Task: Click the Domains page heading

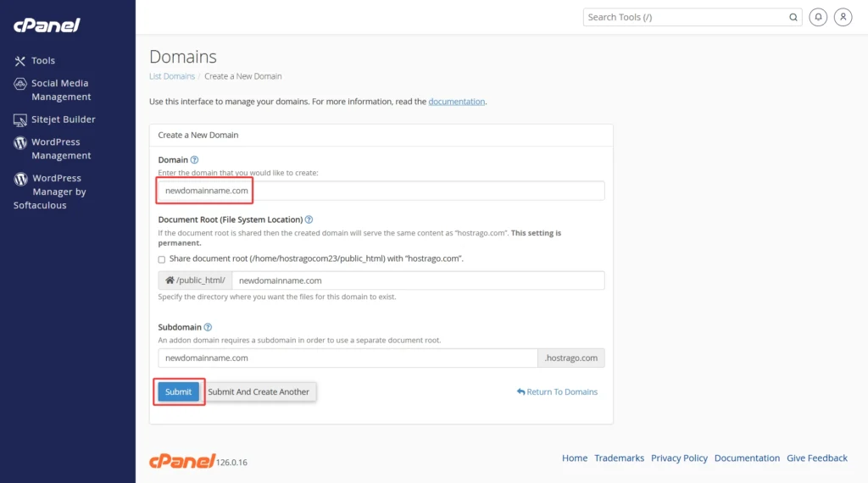Action: pyautogui.click(x=183, y=57)
